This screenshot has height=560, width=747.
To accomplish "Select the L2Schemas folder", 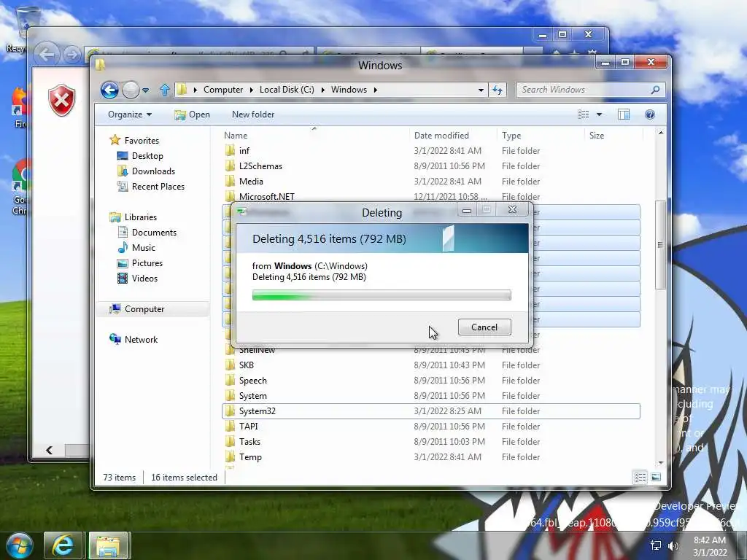I will click(430, 166).
